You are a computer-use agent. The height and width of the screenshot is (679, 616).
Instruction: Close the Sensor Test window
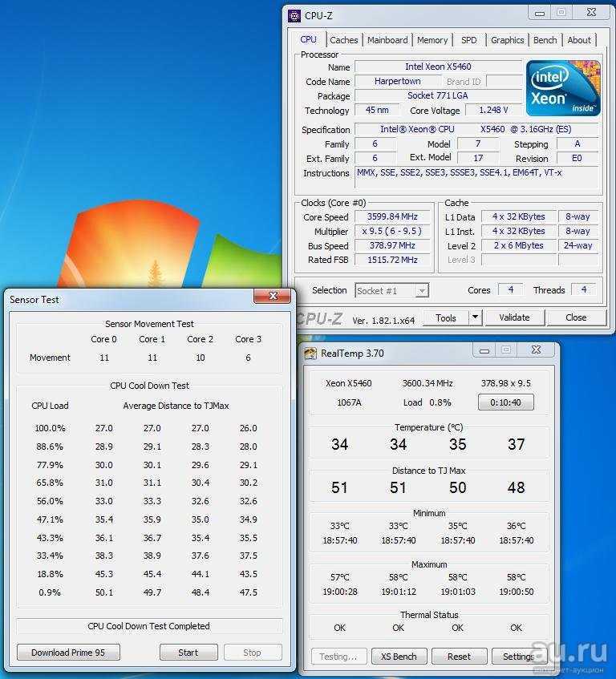click(x=273, y=296)
